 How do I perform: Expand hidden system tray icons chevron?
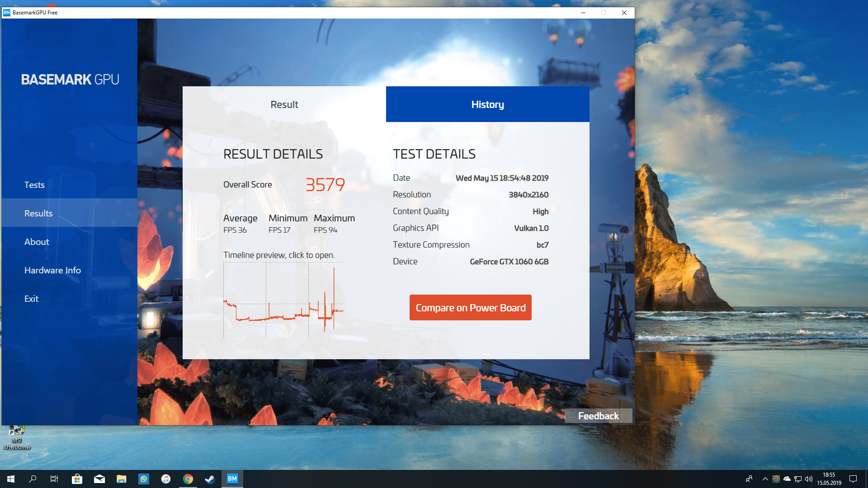tap(765, 479)
